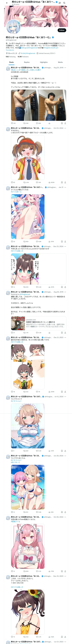Image resolution: width=72 pixels, height=644 pixels.
Task: View analytics of the Dec 23, 2024 post
Action: (x=51, y=287)
